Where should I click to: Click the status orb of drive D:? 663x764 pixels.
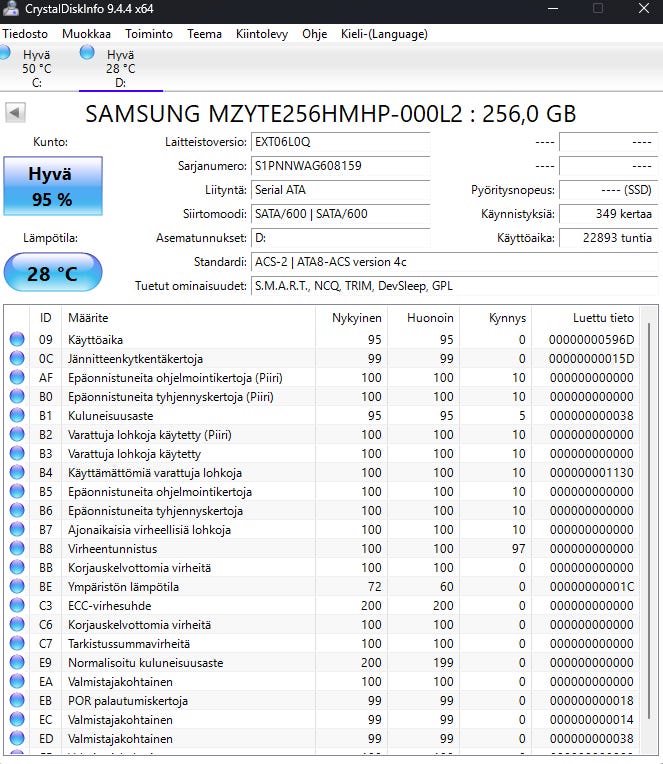pos(87,52)
